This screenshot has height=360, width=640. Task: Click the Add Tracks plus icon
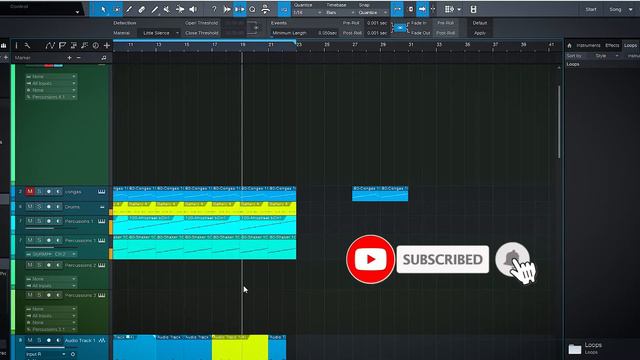(107, 45)
